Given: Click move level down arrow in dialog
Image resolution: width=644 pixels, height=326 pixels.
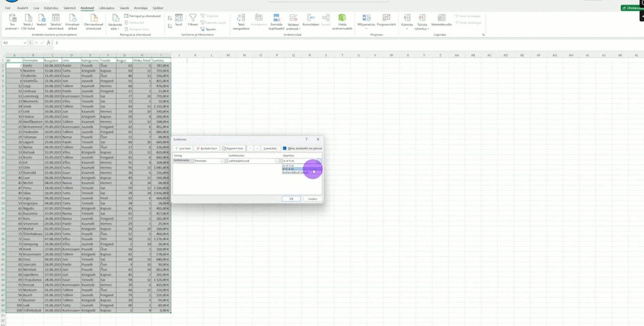Looking at the screenshot, I should click(x=257, y=149).
